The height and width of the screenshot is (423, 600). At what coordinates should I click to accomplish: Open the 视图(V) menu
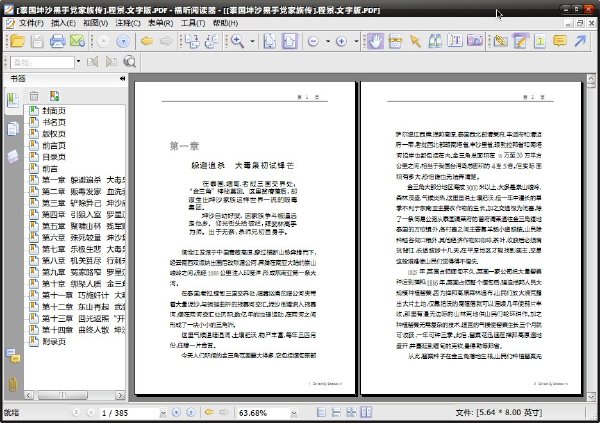pos(95,23)
